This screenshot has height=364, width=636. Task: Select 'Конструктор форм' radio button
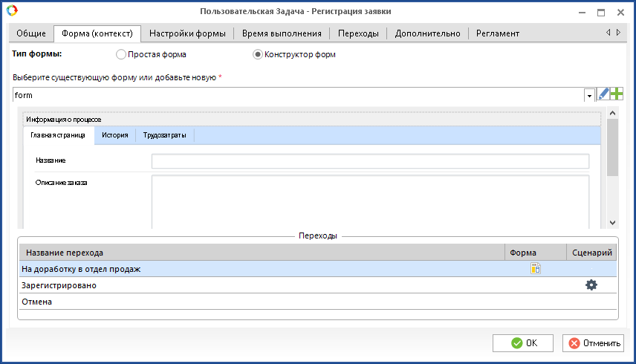click(x=258, y=54)
